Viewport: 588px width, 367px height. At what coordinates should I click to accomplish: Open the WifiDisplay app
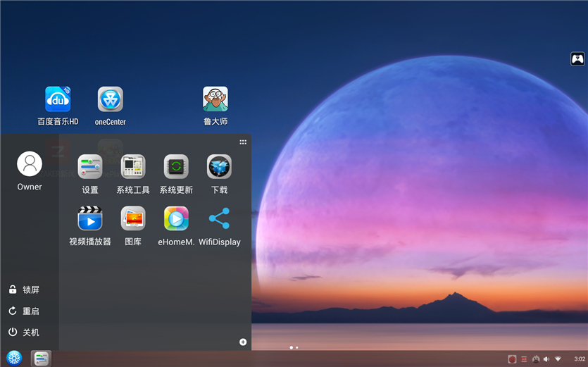220,218
